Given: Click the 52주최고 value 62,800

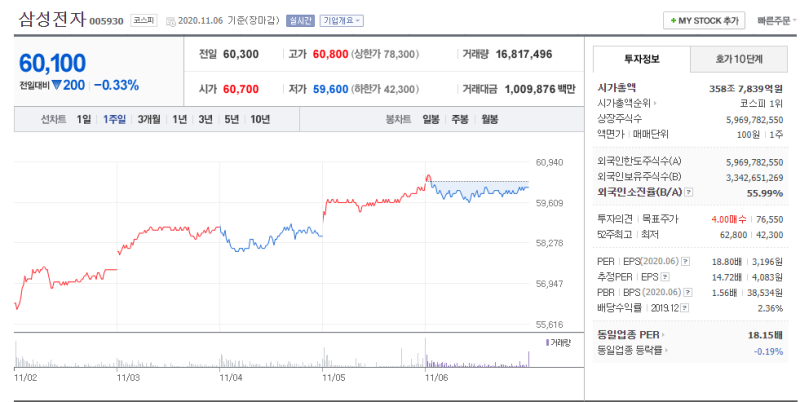Looking at the screenshot, I should 733,235.
